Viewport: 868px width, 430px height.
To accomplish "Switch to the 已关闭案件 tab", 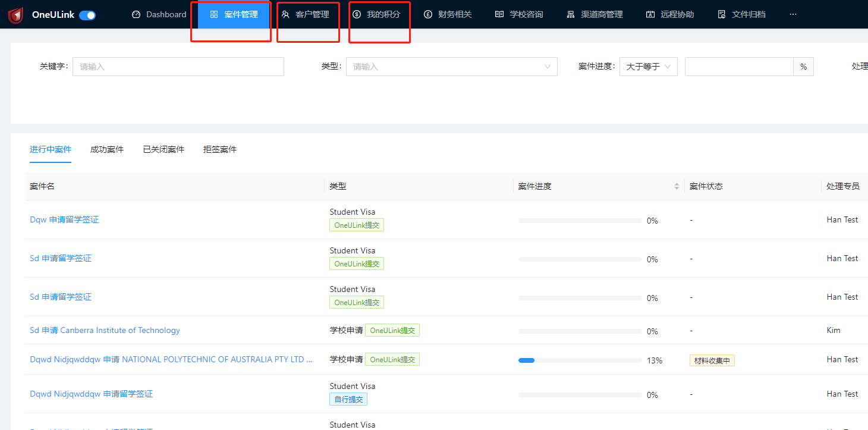I will coord(163,149).
